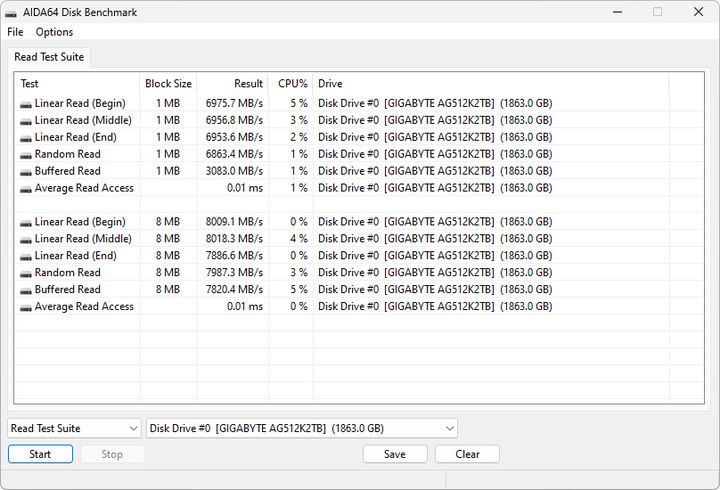Open the File menu

tap(15, 32)
